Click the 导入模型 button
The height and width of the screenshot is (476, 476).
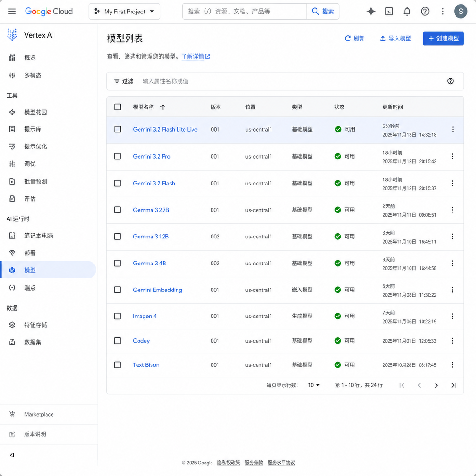click(x=395, y=39)
